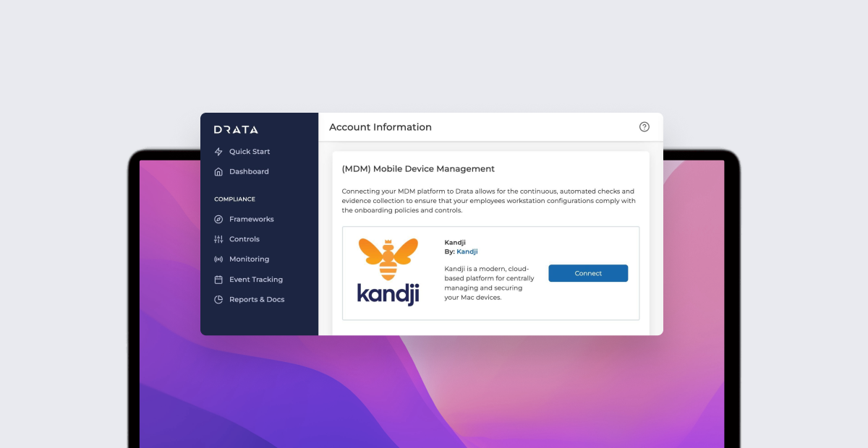This screenshot has height=448, width=868.
Task: Select the Quick Start lightning icon
Action: pos(218,151)
